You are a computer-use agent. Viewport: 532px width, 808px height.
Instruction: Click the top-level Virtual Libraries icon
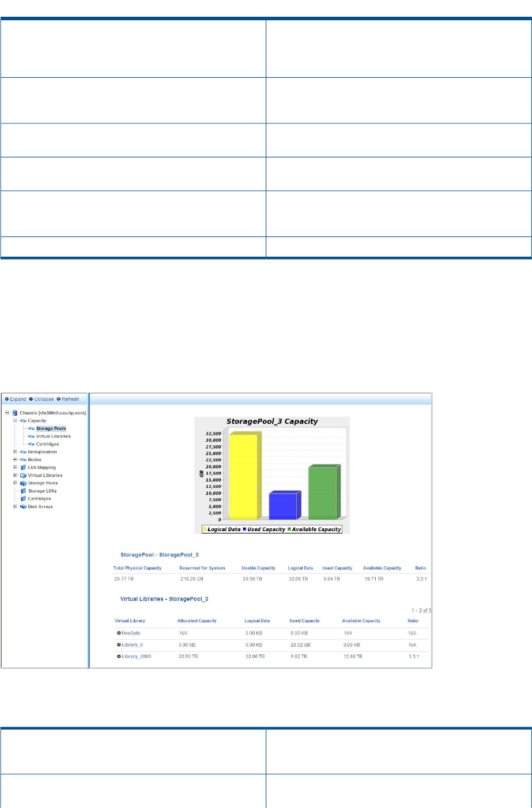pos(23,475)
